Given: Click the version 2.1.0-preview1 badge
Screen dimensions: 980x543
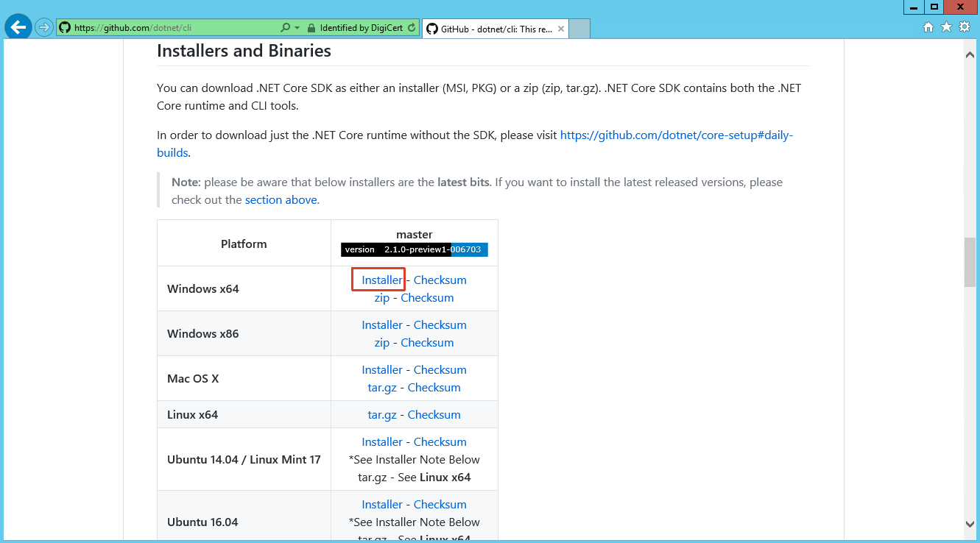Looking at the screenshot, I should [415, 249].
